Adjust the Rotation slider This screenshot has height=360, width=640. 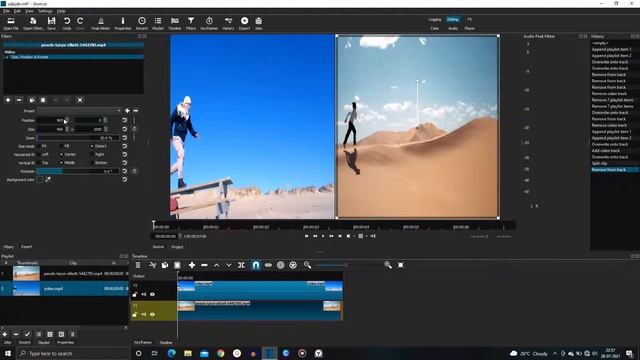coord(78,171)
